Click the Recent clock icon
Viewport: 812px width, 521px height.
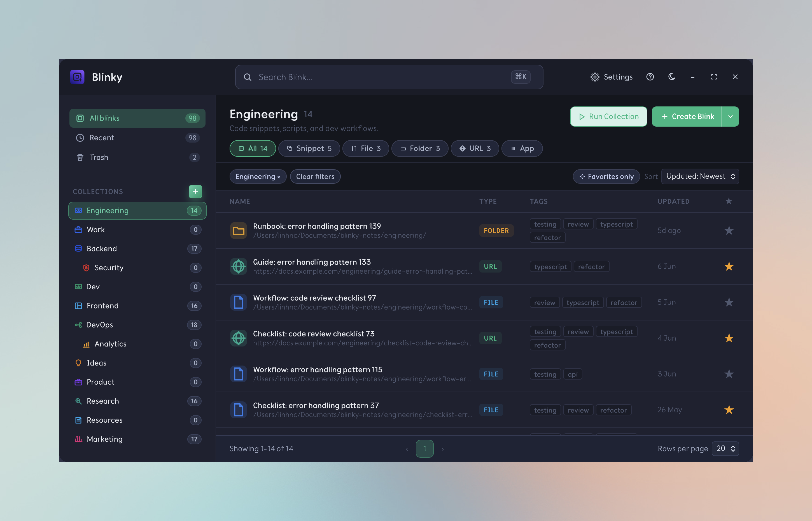(x=80, y=138)
